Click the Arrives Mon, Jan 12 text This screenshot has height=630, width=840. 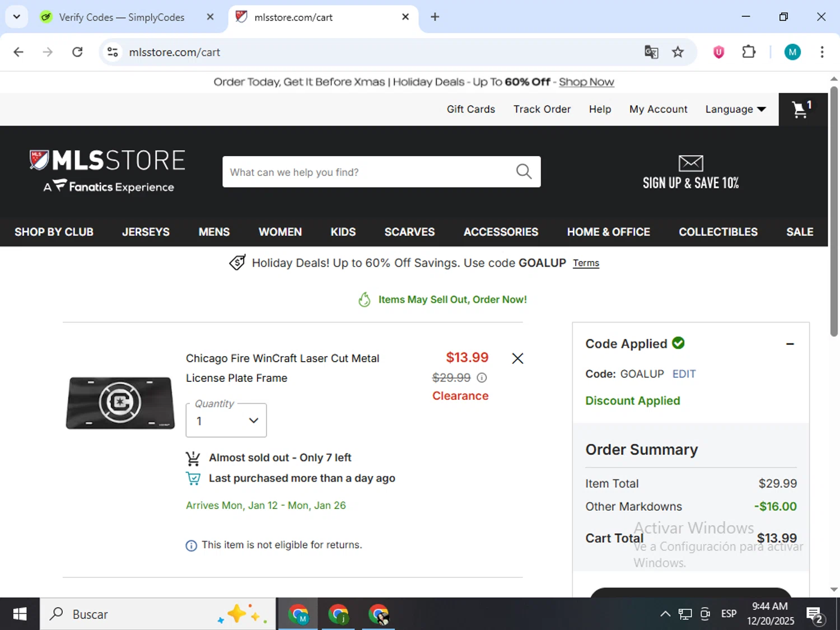[265, 505]
